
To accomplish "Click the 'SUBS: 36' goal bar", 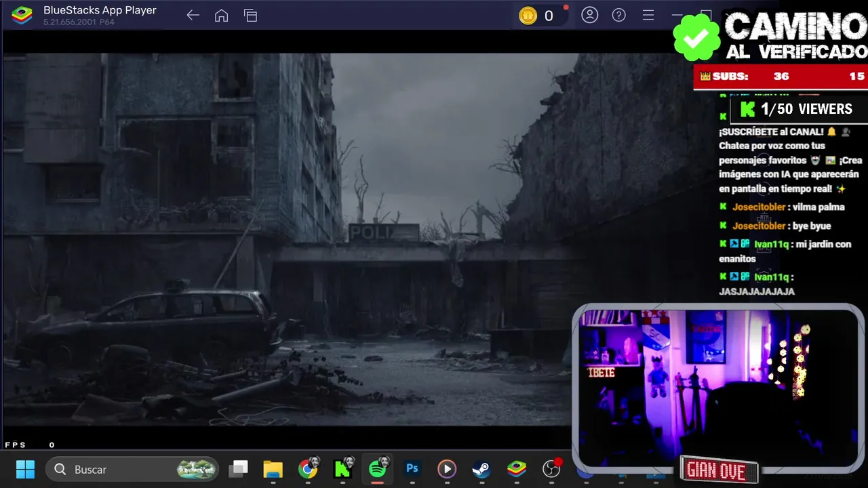I will coord(781,77).
